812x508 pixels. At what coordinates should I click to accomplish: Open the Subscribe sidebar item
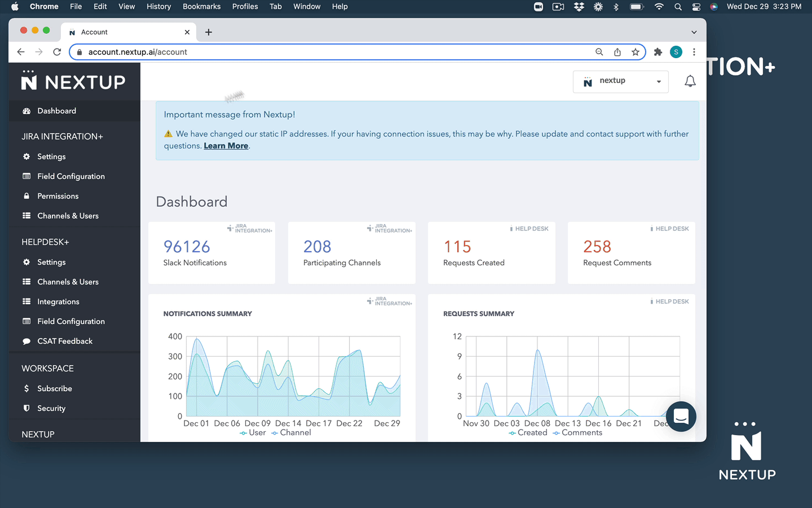(74, 388)
